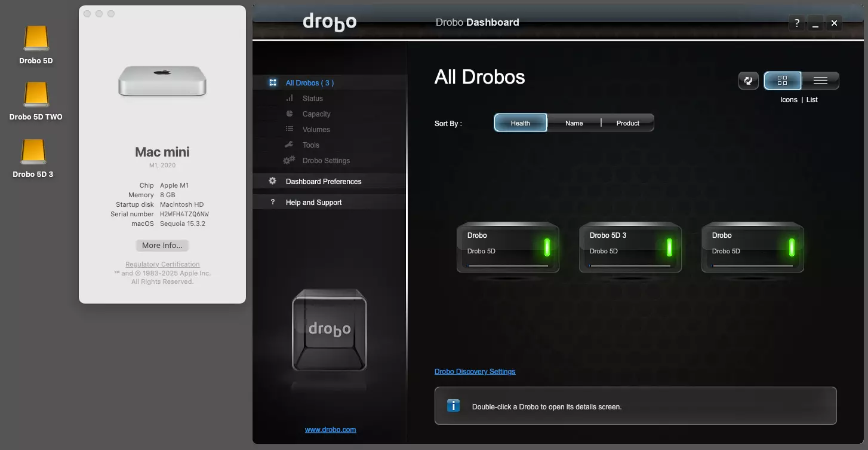Click the Capacity pie-chart icon
Screen dimensions: 868x450
pos(290,114)
